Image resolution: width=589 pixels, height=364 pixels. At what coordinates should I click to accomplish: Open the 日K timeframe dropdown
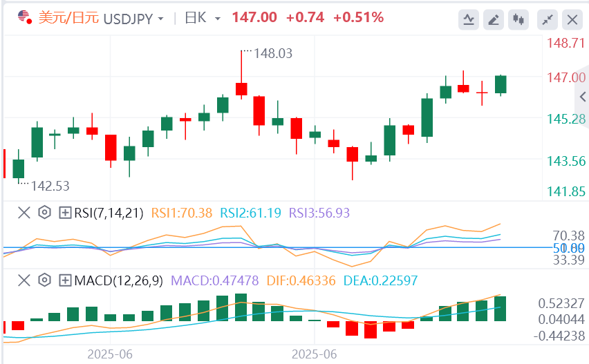(203, 18)
